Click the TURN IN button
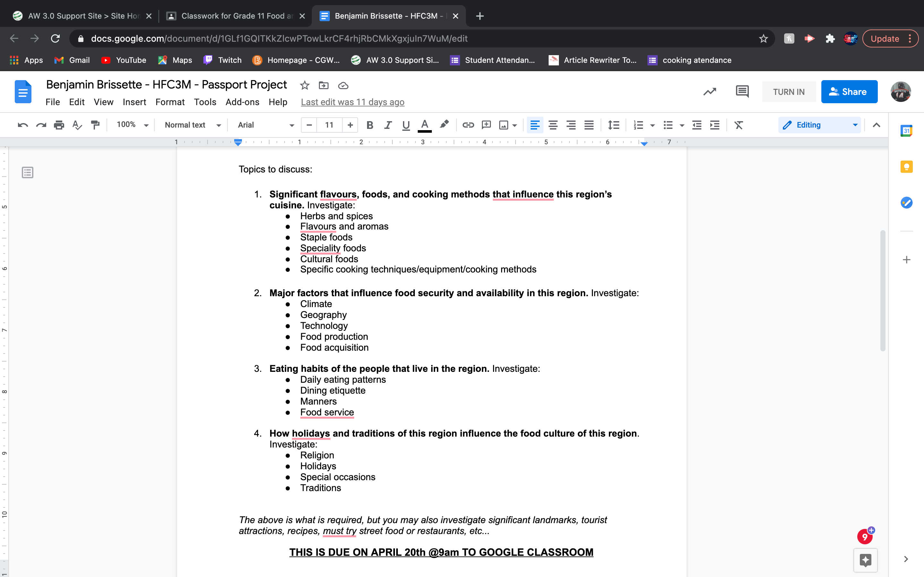Screen dimensions: 924x577 [x=789, y=92]
